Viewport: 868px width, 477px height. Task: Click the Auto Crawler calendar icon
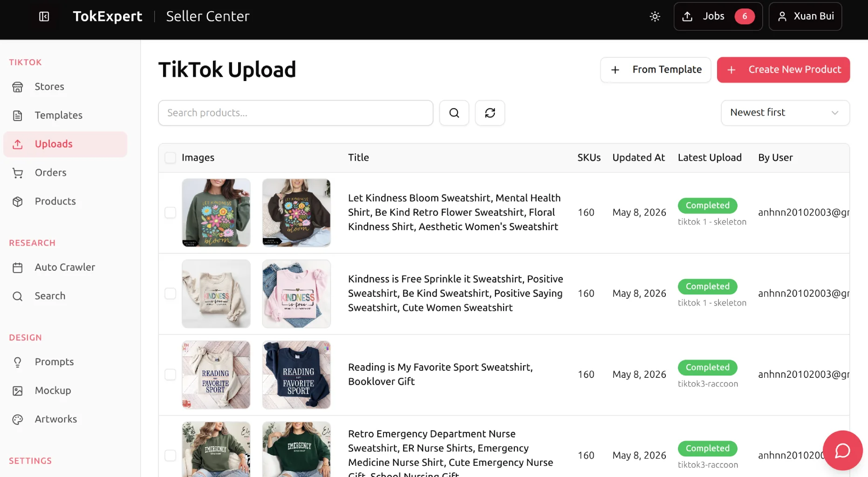[18, 268]
